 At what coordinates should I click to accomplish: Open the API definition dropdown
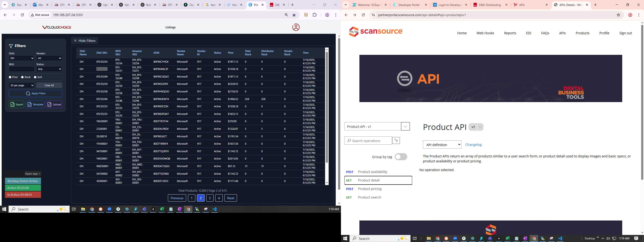point(442,144)
